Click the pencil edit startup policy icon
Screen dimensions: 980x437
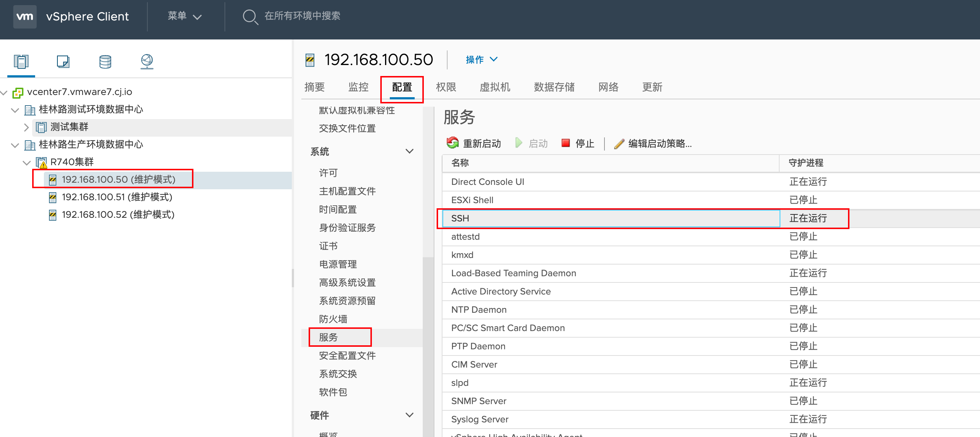click(x=619, y=143)
